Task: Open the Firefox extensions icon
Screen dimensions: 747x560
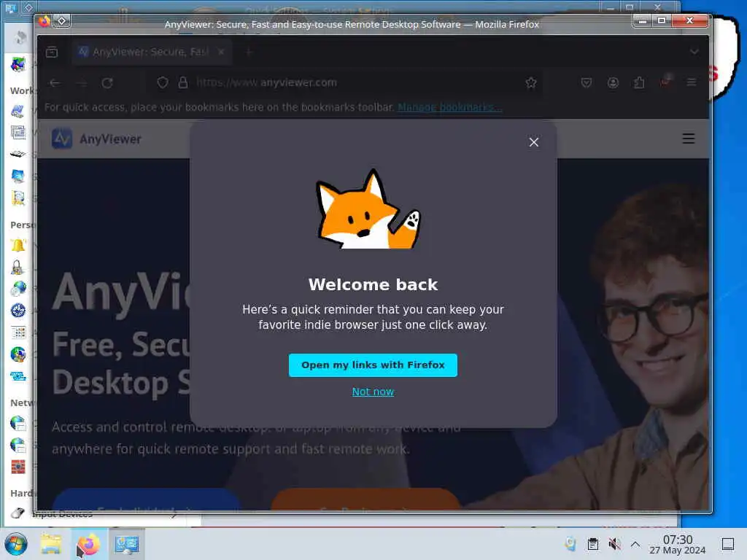Action: click(x=639, y=82)
